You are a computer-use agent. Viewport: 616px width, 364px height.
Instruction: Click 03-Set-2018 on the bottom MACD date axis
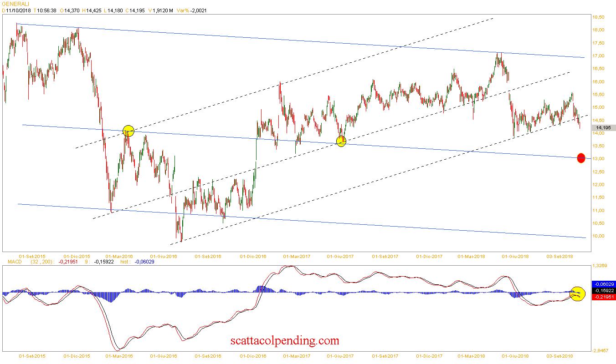point(560,355)
